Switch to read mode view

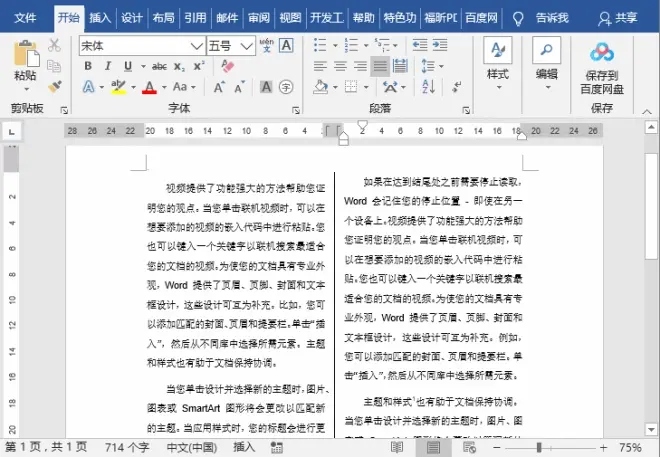397,447
